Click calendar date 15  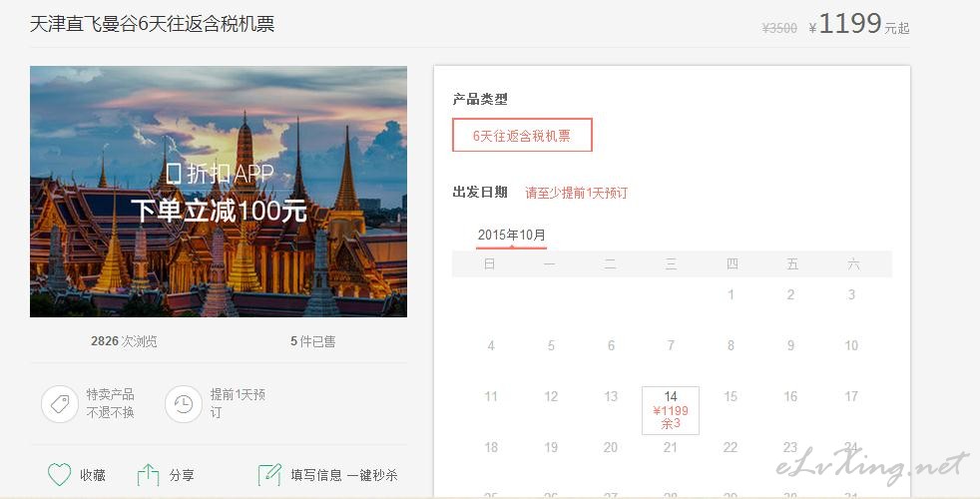731,396
